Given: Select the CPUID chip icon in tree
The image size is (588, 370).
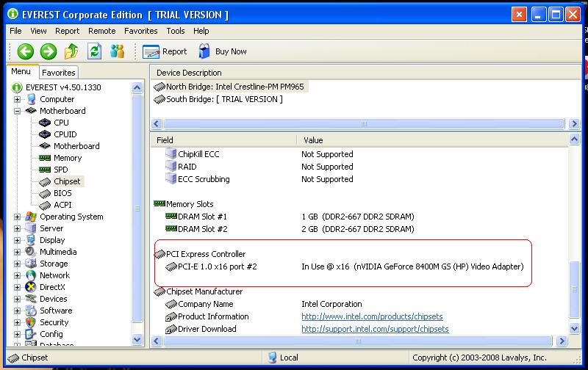Looking at the screenshot, I should click(45, 134).
